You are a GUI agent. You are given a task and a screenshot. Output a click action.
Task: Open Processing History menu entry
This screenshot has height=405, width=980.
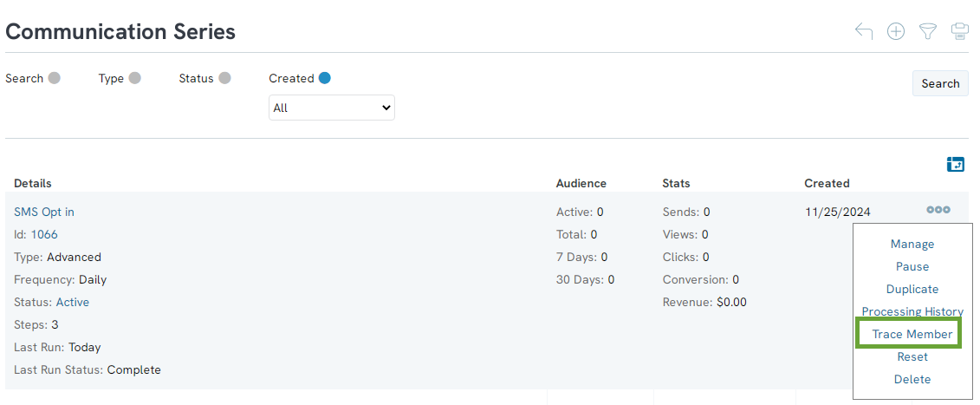[912, 311]
